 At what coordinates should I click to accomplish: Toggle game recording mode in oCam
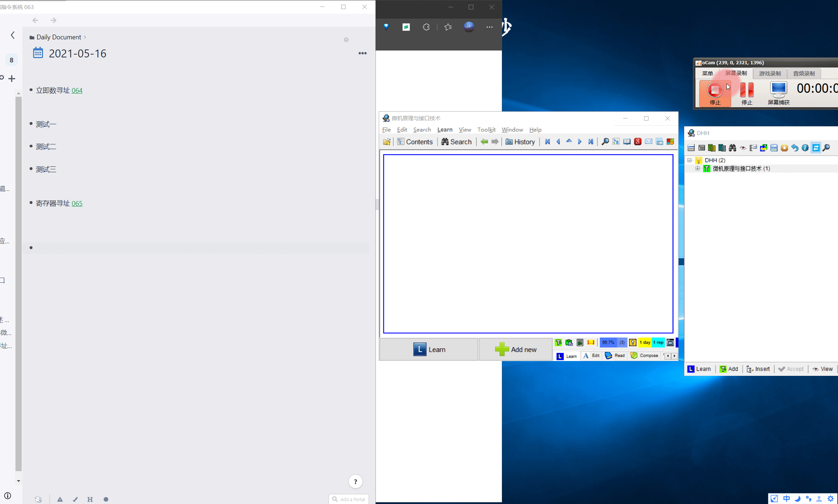click(769, 73)
